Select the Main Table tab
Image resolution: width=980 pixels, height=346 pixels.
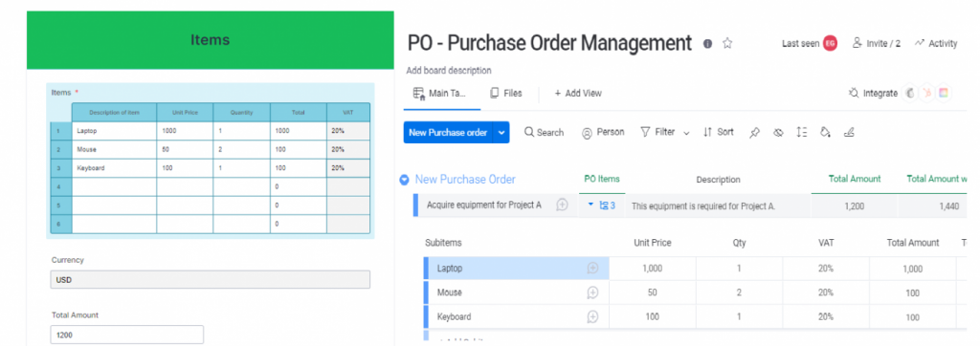coord(439,94)
